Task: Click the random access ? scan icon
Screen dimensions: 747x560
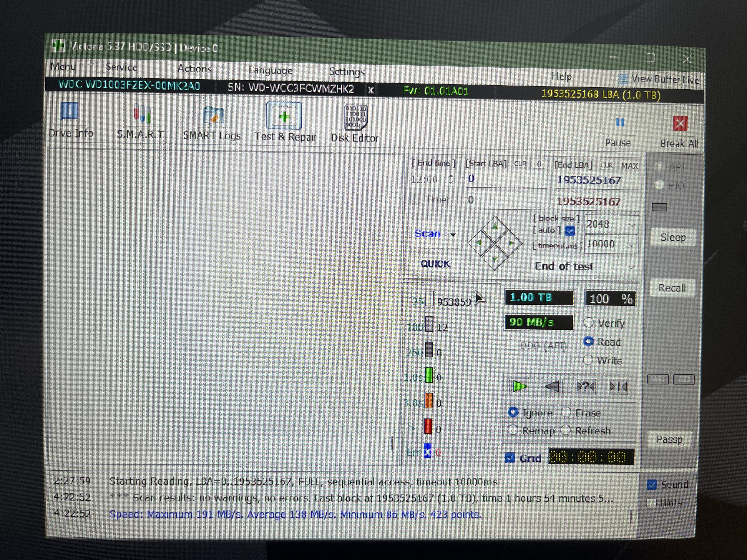Action: pos(586,386)
